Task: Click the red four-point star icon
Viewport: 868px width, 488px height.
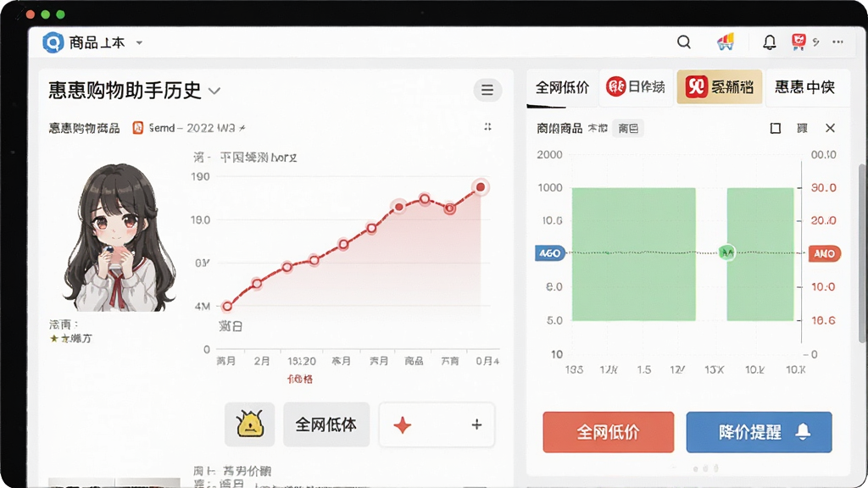Action: [x=403, y=425]
